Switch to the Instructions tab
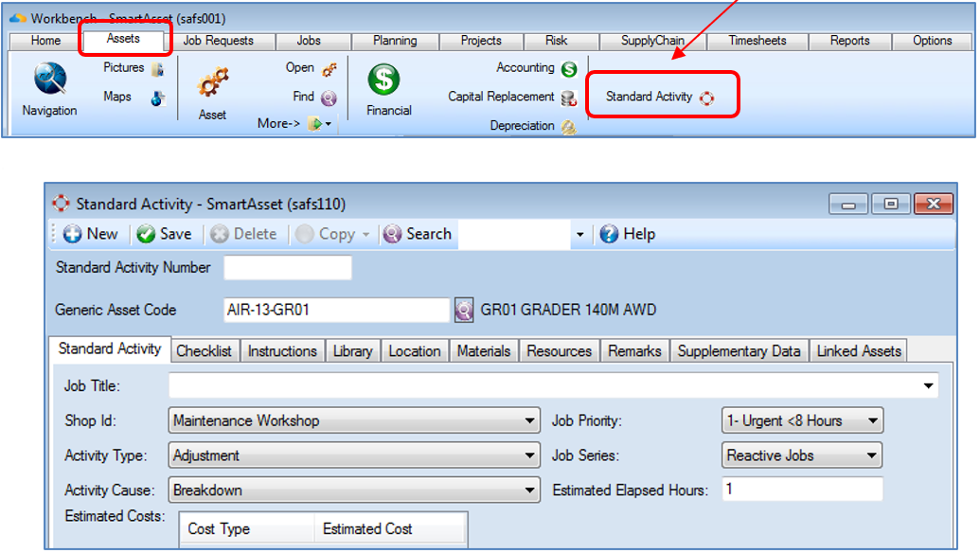 tap(282, 351)
